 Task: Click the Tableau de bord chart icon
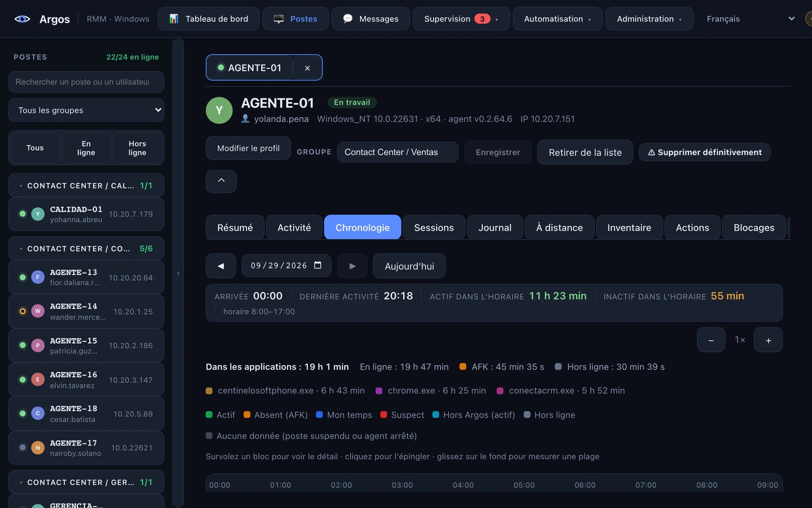point(174,19)
